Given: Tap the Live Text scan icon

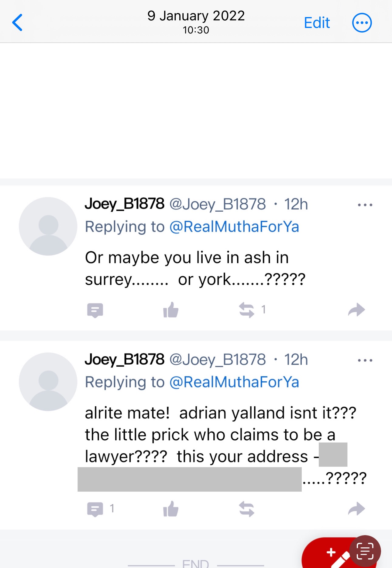Looking at the screenshot, I should (365, 551).
